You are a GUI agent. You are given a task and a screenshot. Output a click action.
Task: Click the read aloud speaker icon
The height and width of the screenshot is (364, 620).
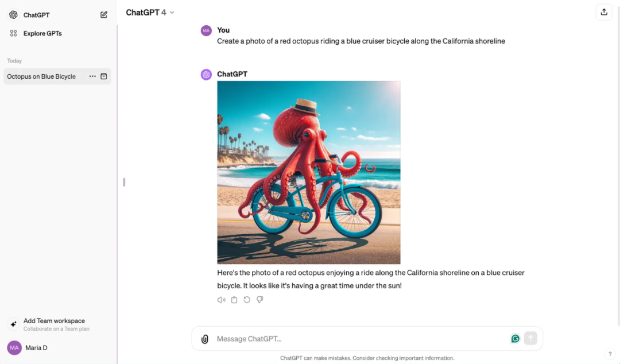[222, 300]
